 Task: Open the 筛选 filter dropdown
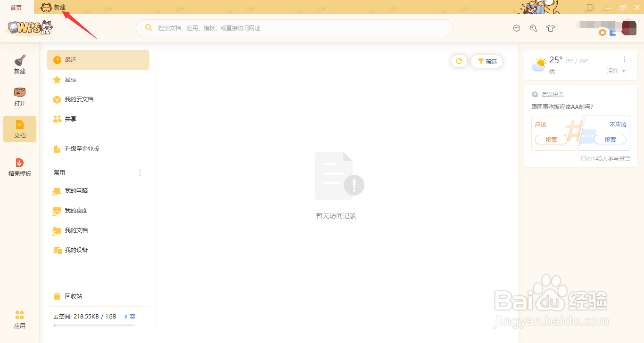tap(487, 61)
